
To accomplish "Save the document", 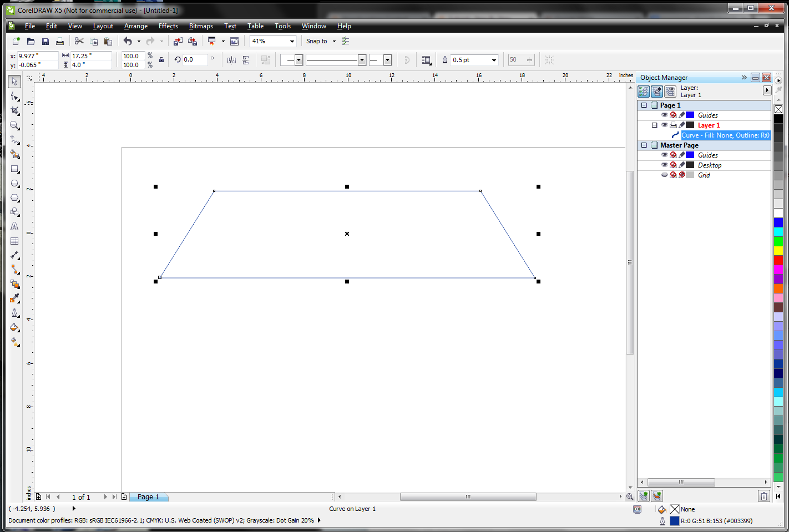I will 45,41.
